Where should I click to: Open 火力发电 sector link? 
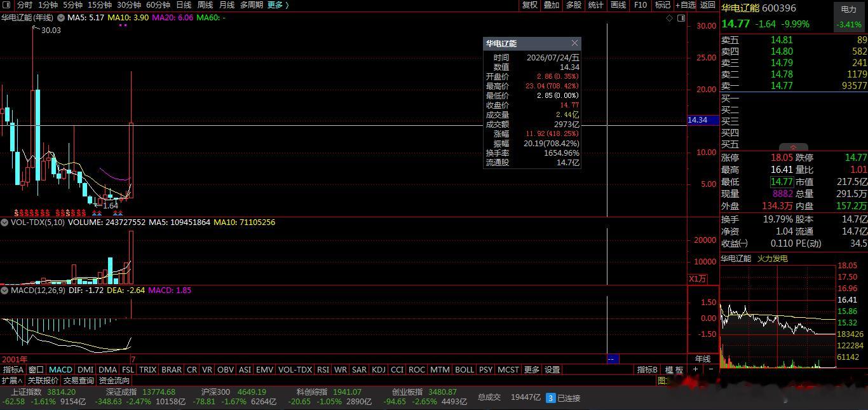pos(773,259)
